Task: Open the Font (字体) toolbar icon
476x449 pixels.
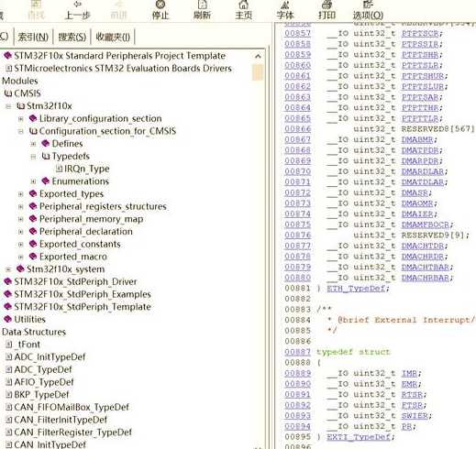Action: (x=284, y=5)
